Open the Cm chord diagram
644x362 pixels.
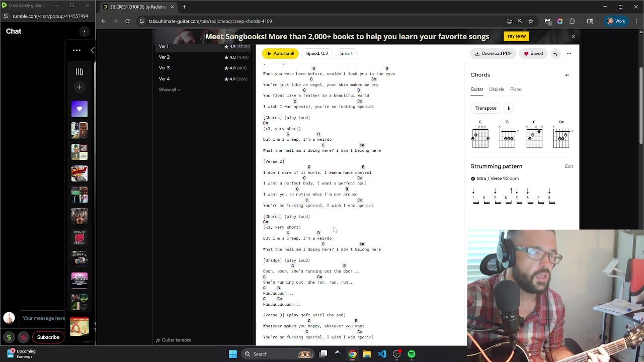561,135
